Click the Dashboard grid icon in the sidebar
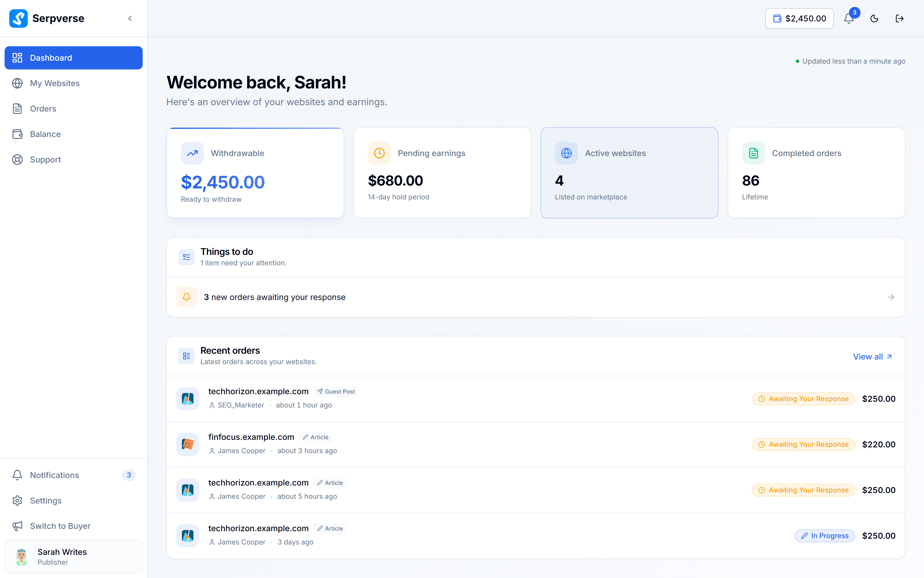 tap(17, 58)
